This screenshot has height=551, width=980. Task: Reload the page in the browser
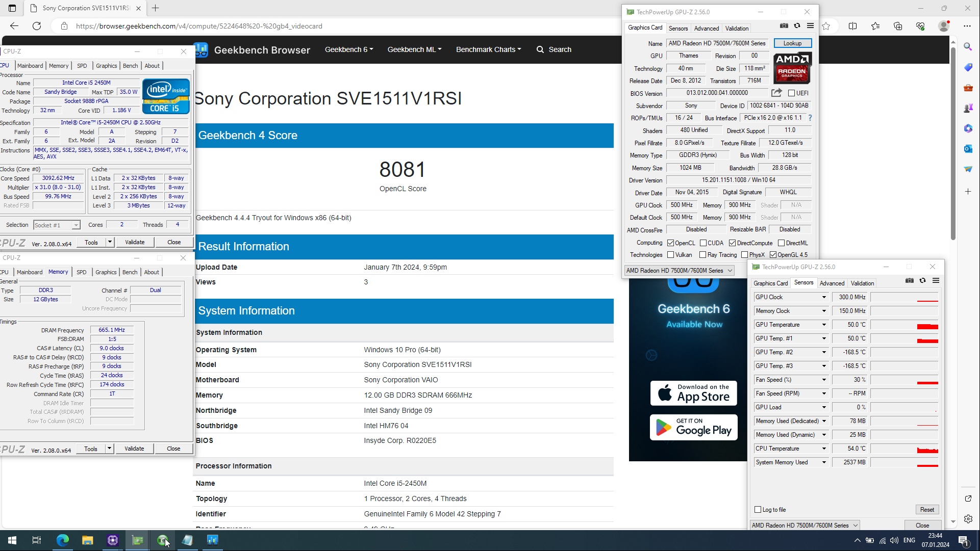point(37,26)
